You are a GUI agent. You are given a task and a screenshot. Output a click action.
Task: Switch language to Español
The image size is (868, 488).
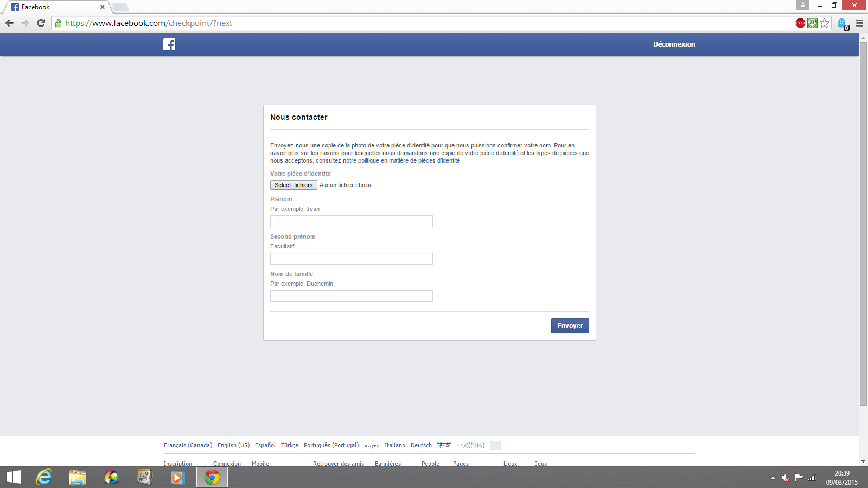click(x=265, y=445)
